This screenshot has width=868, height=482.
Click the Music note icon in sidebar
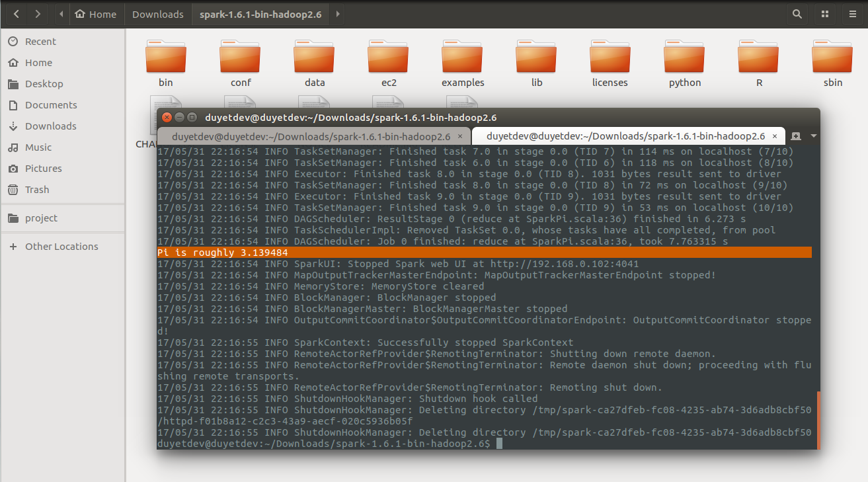(x=13, y=147)
